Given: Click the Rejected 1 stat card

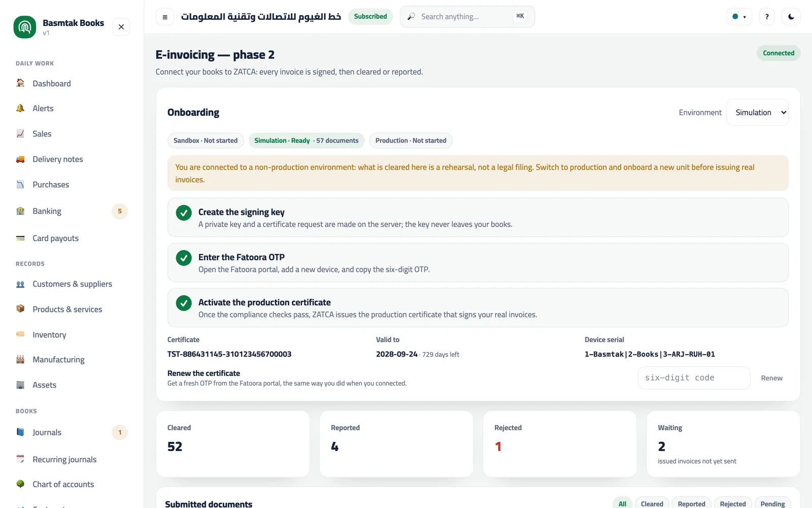Looking at the screenshot, I should coord(560,444).
